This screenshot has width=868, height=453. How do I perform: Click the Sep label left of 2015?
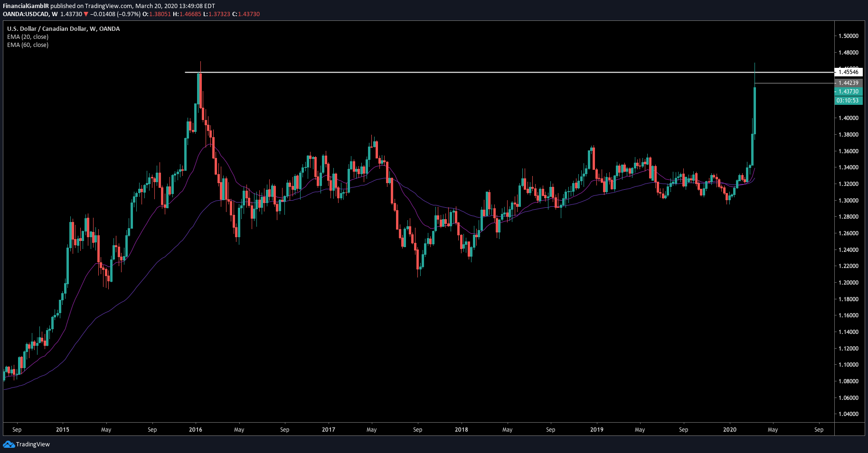click(17, 430)
